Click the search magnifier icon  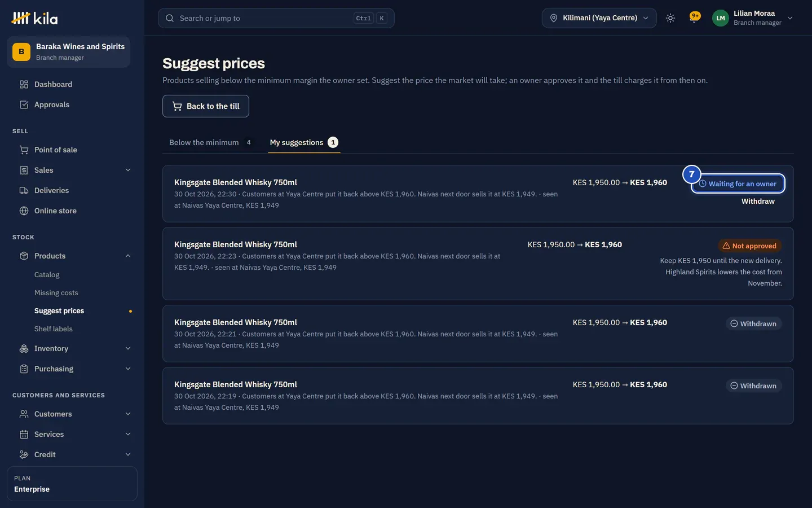pos(170,18)
